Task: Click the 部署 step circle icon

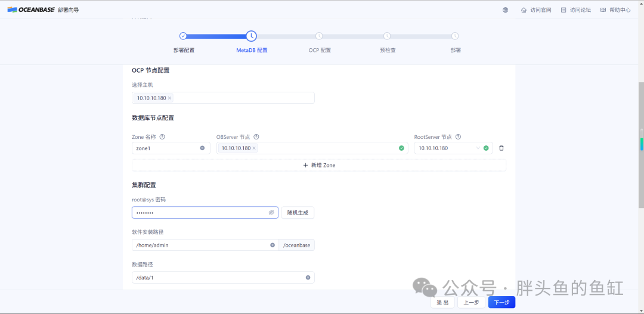Action: tap(454, 36)
